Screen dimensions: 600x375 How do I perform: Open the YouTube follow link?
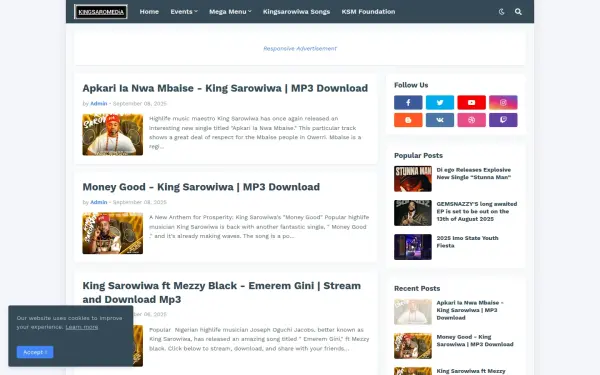[x=471, y=103]
